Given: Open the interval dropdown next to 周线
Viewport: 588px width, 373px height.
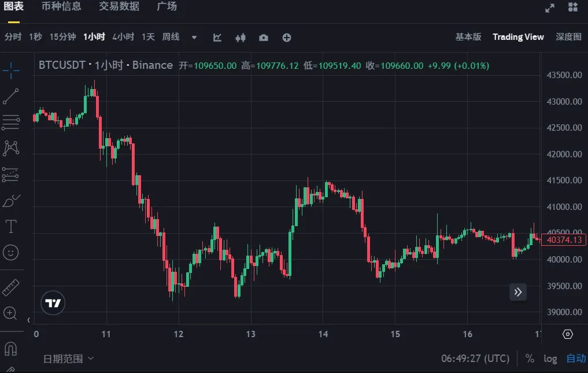Looking at the screenshot, I should [x=194, y=36].
